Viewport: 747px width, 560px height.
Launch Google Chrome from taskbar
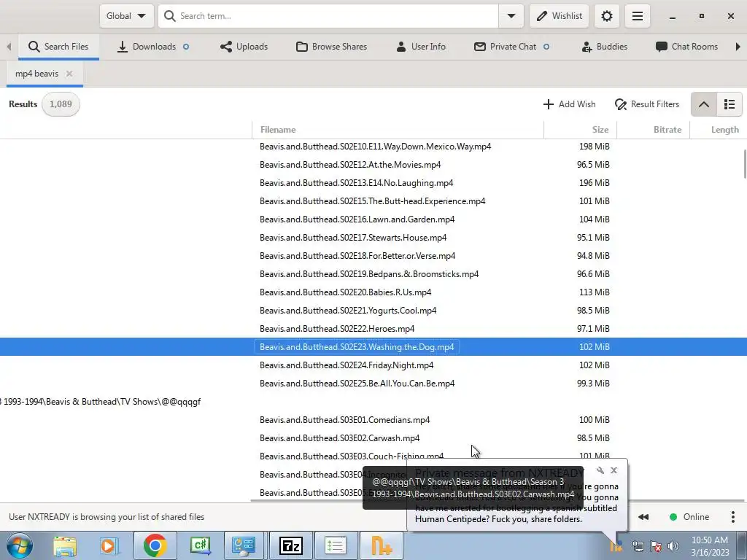pos(155,545)
